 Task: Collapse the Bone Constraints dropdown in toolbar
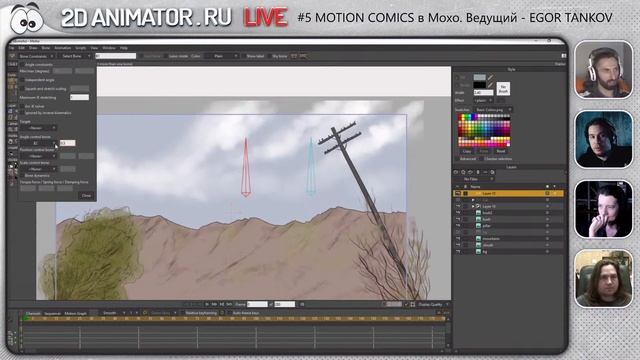pos(36,56)
